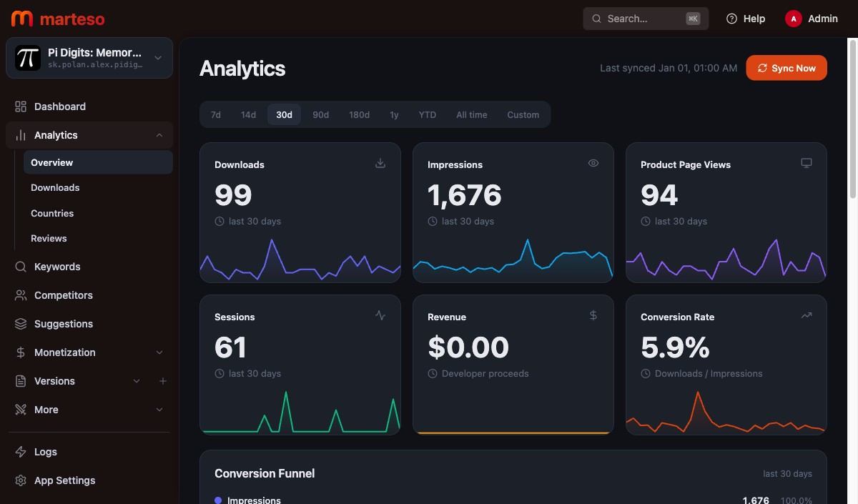This screenshot has width=858, height=504.
Task: Add a new version with plus icon
Action: [163, 381]
